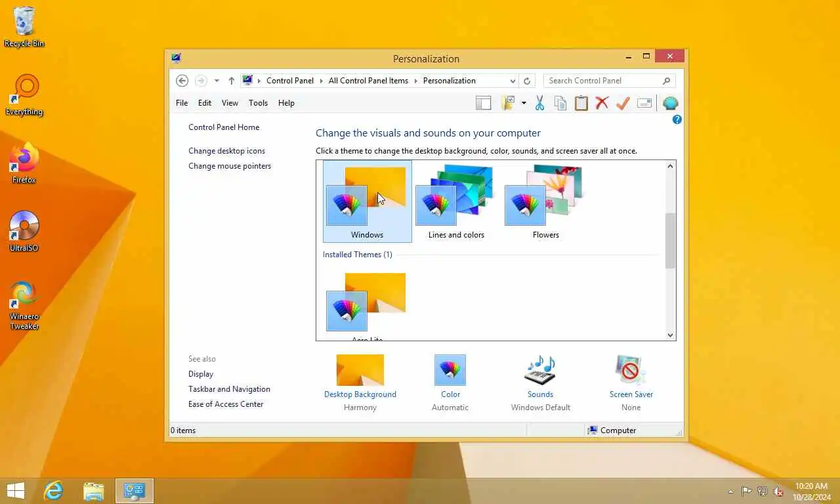Open the Recycle Bin desktop icon
The width and height of the screenshot is (840, 504).
point(24,27)
